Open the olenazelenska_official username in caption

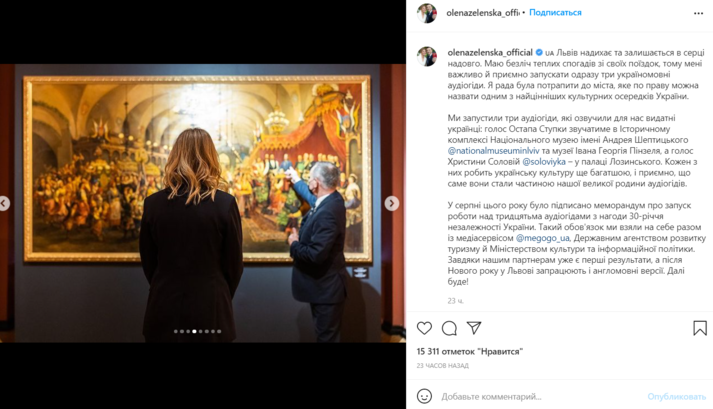[x=490, y=52]
